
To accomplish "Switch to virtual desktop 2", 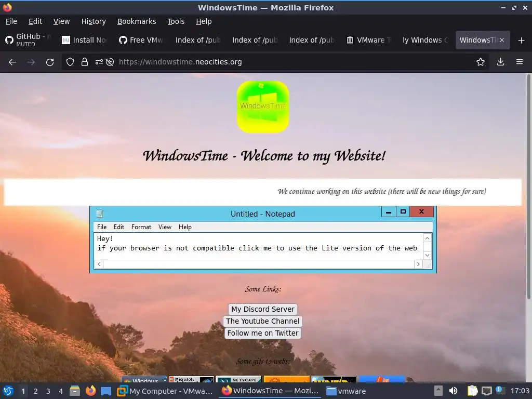I will [x=36, y=391].
